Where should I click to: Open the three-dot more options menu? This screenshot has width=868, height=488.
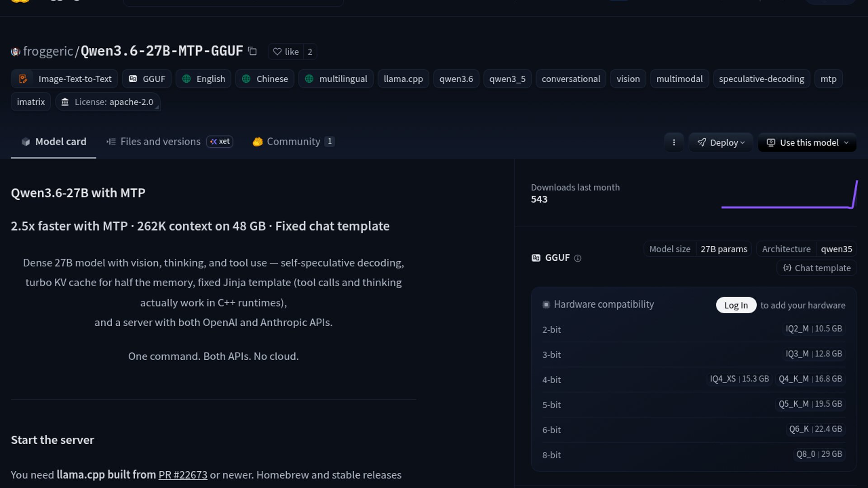click(x=674, y=142)
